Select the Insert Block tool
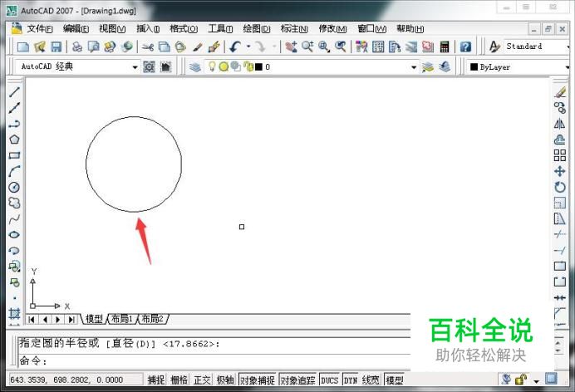This screenshot has height=392, width=575. [x=14, y=267]
